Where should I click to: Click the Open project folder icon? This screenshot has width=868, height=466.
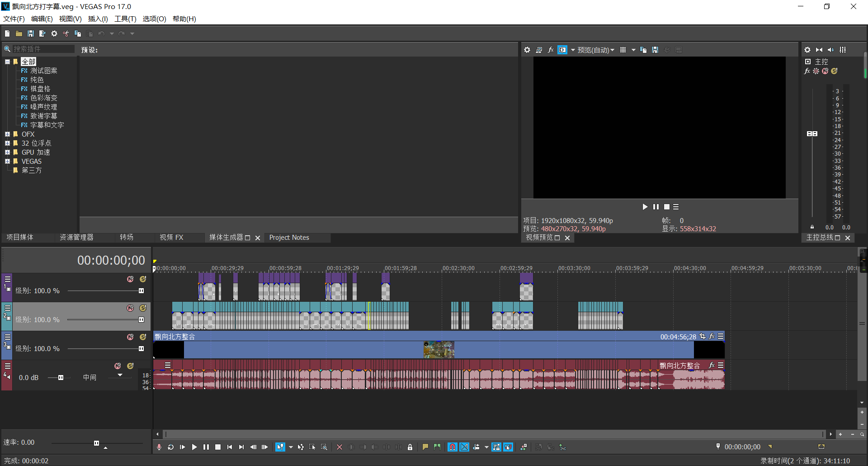[19, 33]
